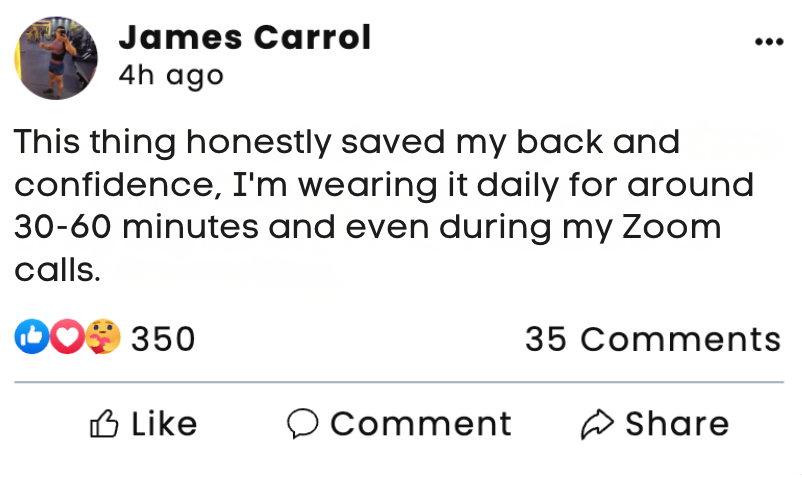The width and height of the screenshot is (802, 484).
Task: Open the three-dot post options menu
Action: [768, 42]
